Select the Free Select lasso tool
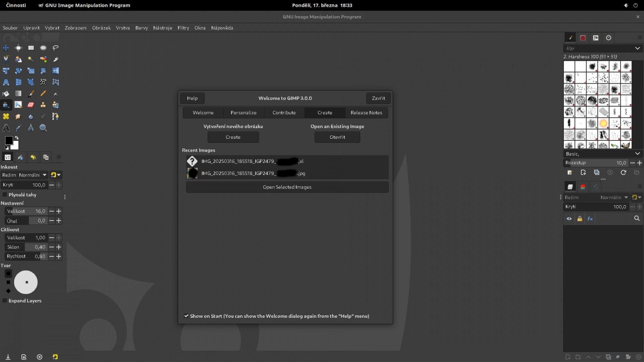This screenshot has height=362, width=644. click(x=56, y=48)
